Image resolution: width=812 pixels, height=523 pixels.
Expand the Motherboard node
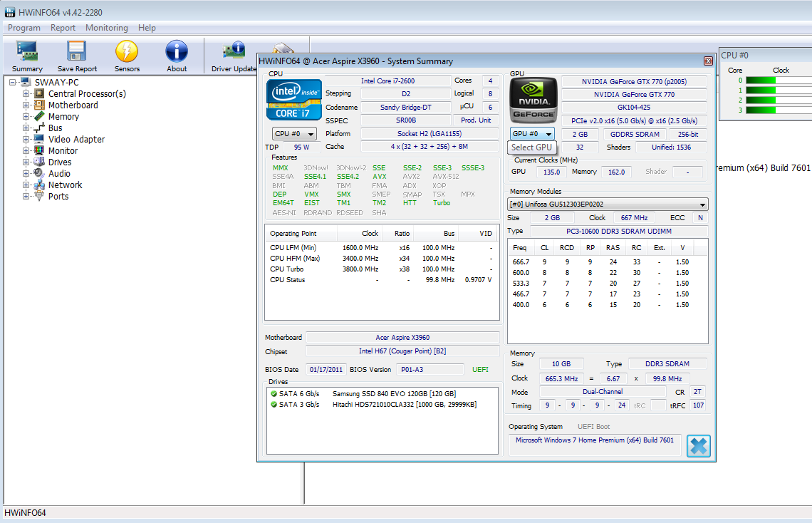coord(26,105)
